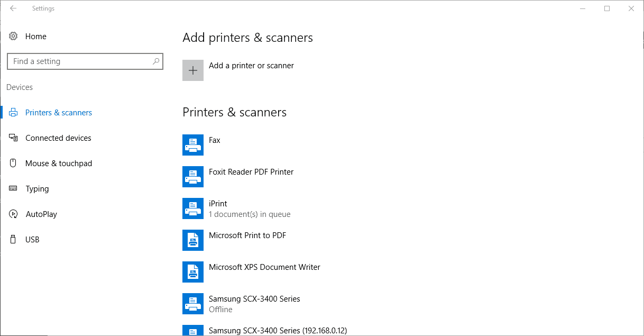Click the Mouse & touchpad sidebar icon
This screenshot has width=644, height=336.
tap(14, 164)
